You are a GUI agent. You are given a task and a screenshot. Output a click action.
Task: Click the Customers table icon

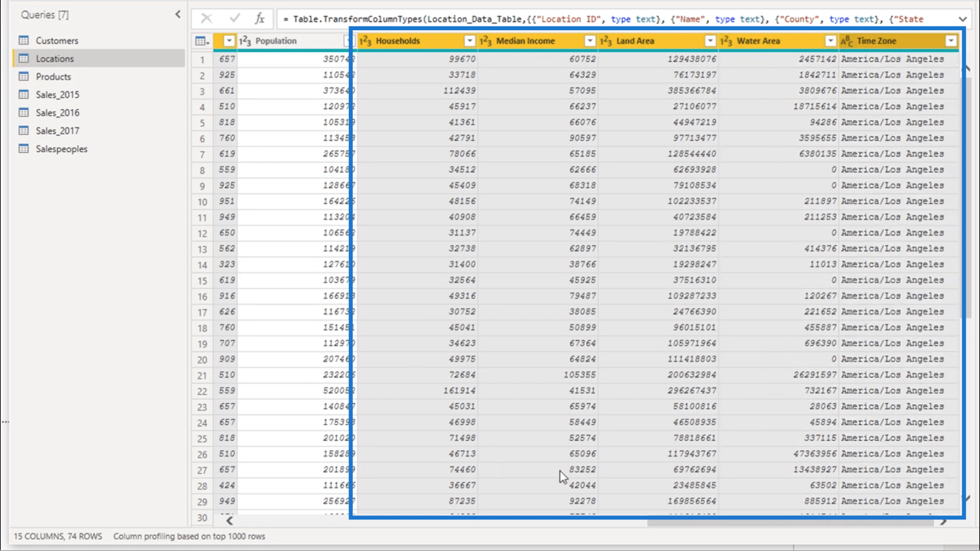pos(24,40)
